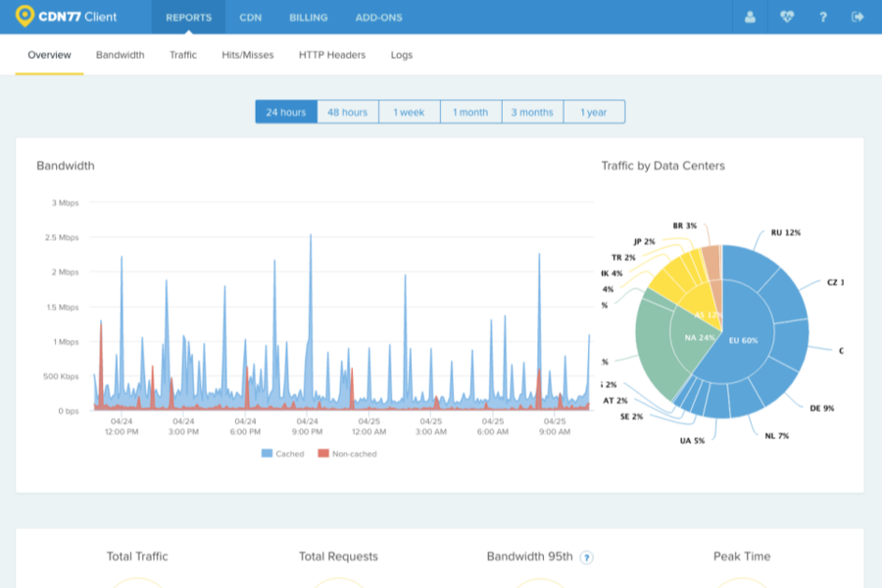Open the CDN menu
This screenshot has width=882, height=588.
pos(250,18)
